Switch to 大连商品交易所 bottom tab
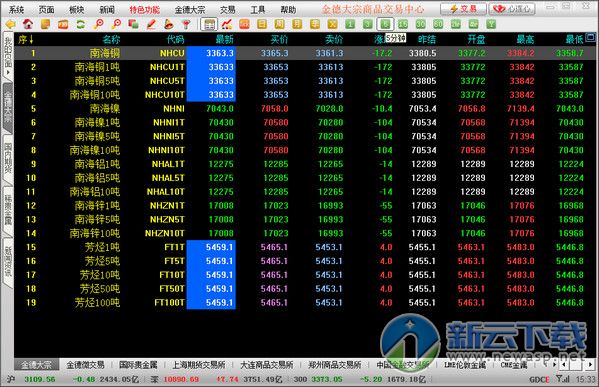The height and width of the screenshot is (387, 599). click(x=267, y=365)
